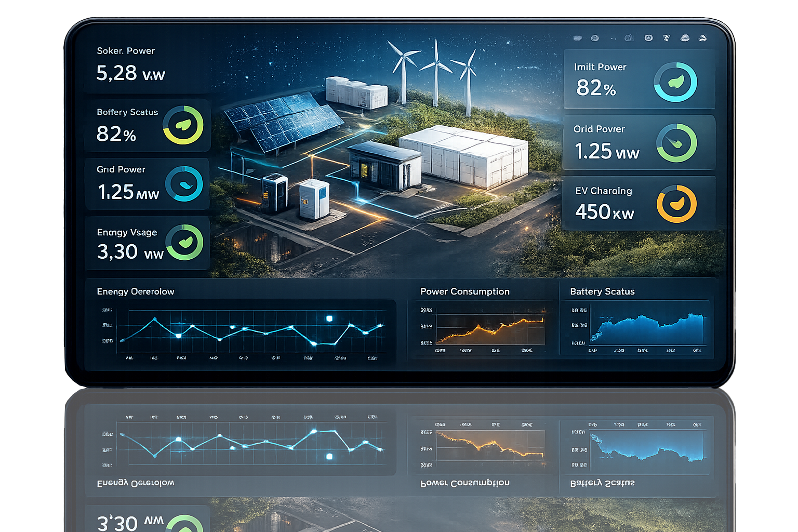Select the '5,28' solar power value
Screen dimensions: 798x532
point(116,73)
